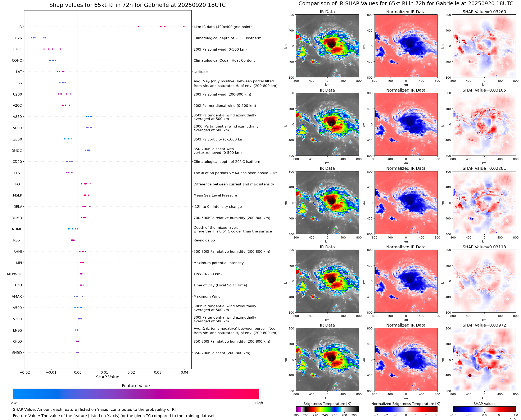Click the SHAP Values colorbar

coord(484,409)
